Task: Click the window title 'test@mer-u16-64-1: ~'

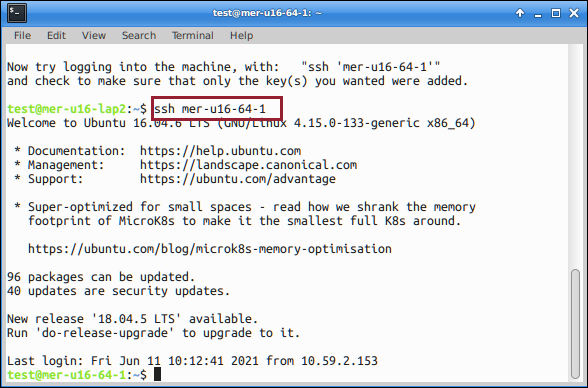Action: [267, 13]
